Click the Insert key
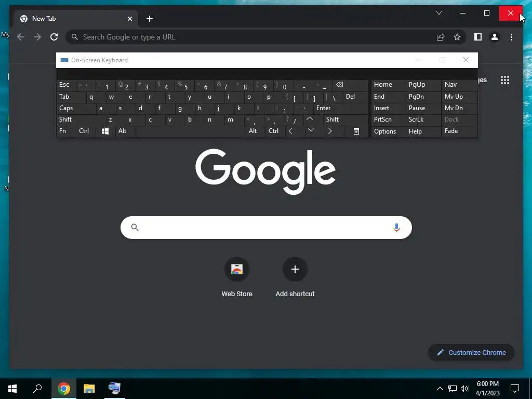Viewport: 532px width, 399px height. [388, 108]
